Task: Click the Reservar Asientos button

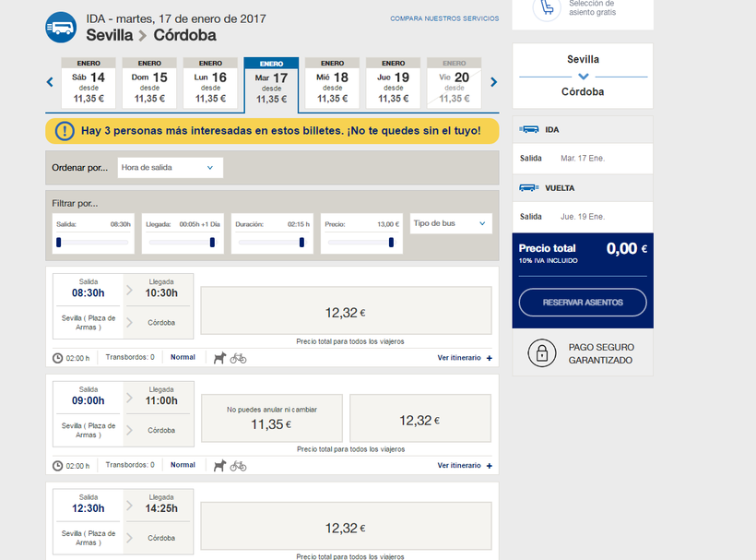Action: (x=583, y=303)
